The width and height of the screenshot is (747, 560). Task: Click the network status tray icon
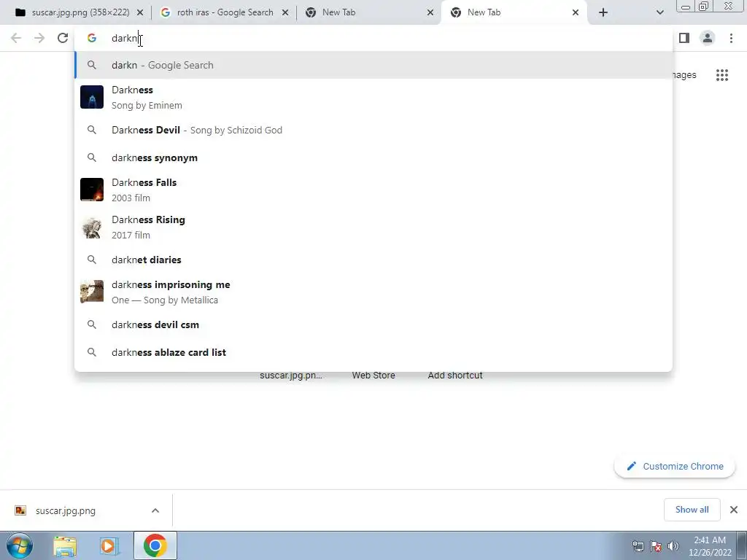click(638, 546)
